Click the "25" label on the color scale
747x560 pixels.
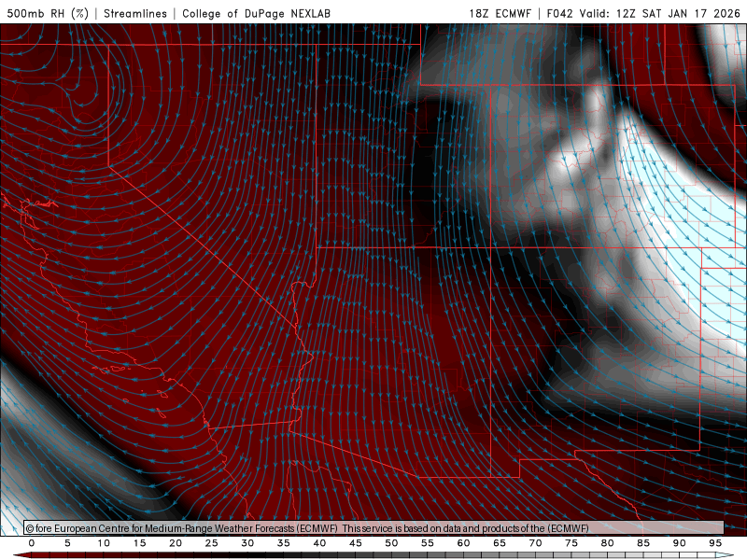[212, 543]
